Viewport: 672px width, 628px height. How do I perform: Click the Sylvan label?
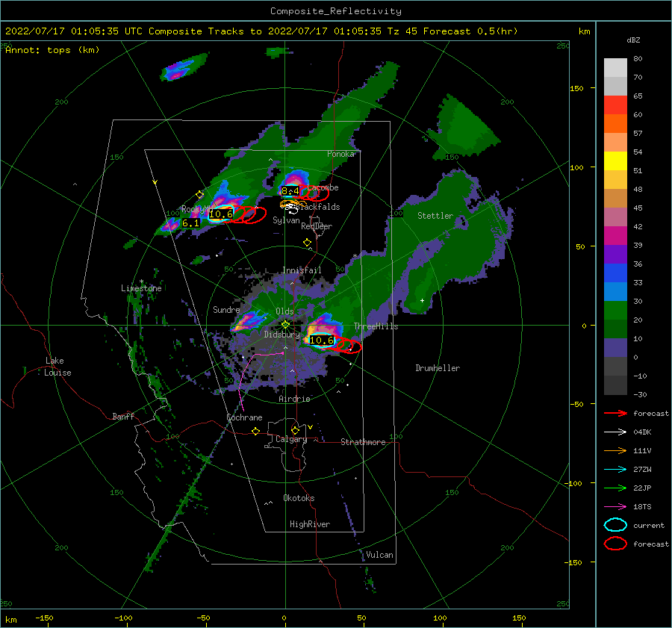286,220
